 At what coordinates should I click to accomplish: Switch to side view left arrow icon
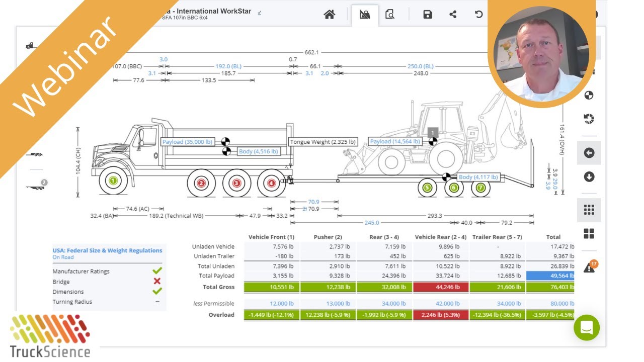point(589,153)
